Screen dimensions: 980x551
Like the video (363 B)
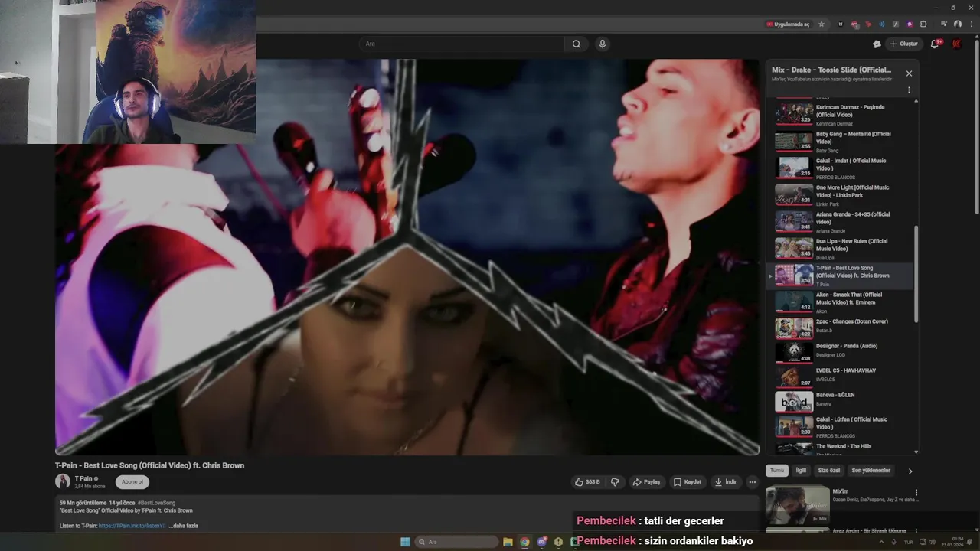point(587,482)
